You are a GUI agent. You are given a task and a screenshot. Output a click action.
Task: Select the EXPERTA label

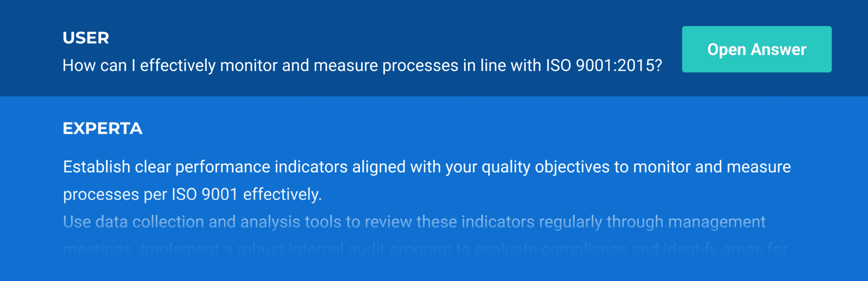(102, 128)
